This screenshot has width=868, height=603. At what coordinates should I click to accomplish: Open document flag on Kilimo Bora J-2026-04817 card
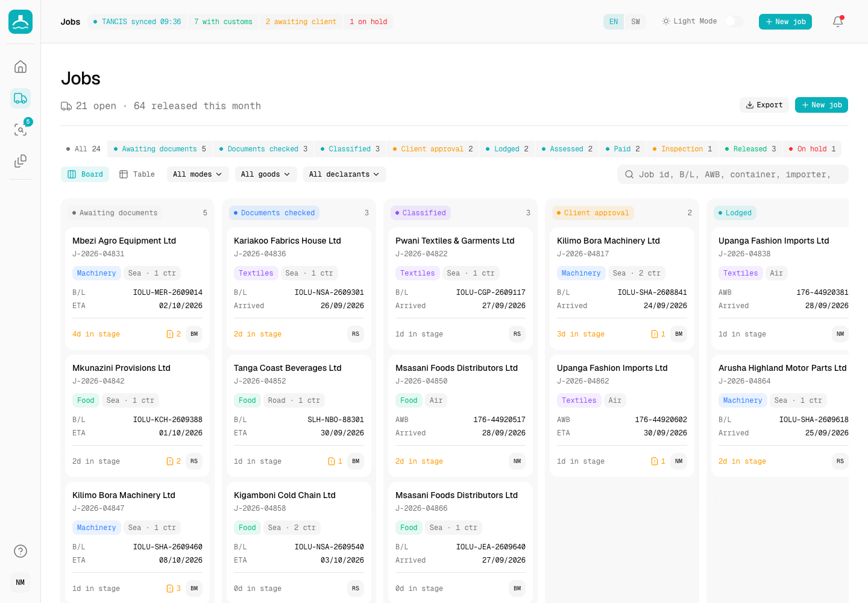(x=658, y=334)
